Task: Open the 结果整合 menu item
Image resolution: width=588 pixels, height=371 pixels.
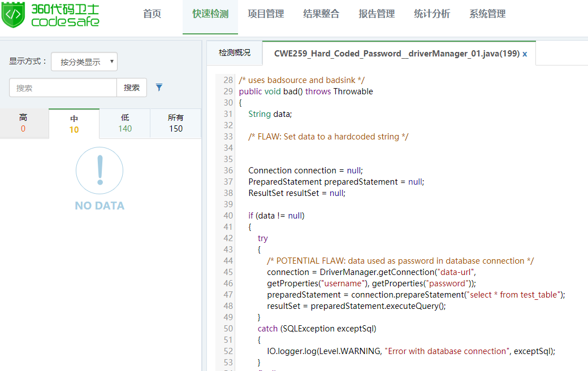Action: (321, 14)
